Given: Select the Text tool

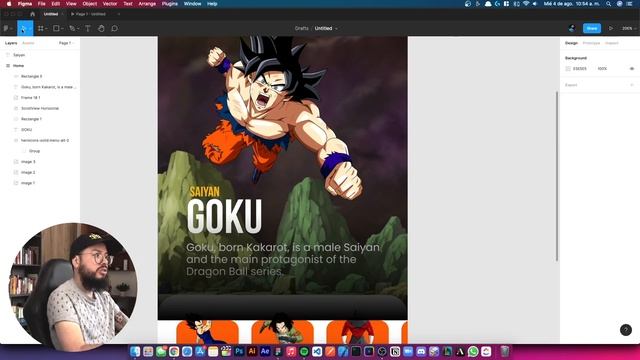Looking at the screenshot, I should tap(88, 29).
